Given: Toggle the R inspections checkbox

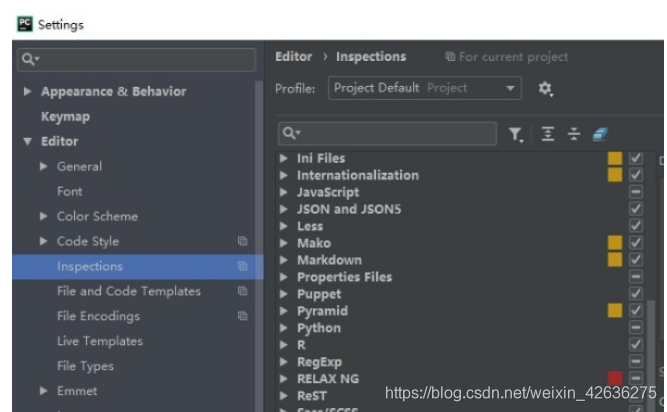Looking at the screenshot, I should (x=636, y=344).
